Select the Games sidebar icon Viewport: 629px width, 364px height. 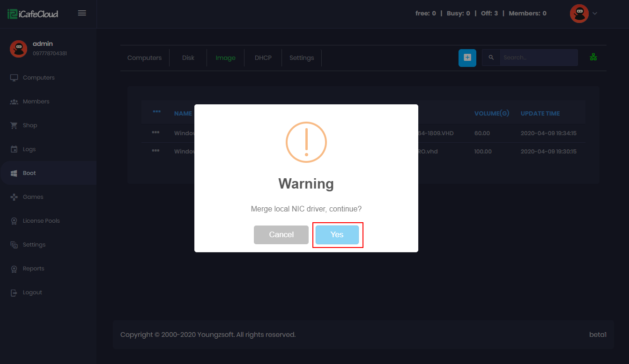(x=15, y=197)
